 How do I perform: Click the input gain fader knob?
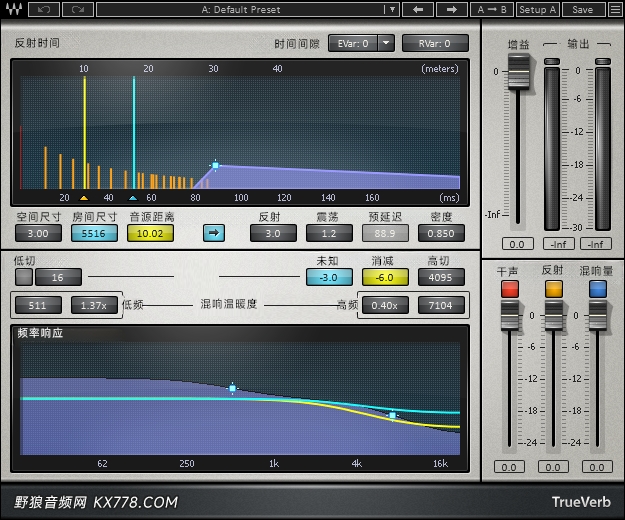click(518, 72)
